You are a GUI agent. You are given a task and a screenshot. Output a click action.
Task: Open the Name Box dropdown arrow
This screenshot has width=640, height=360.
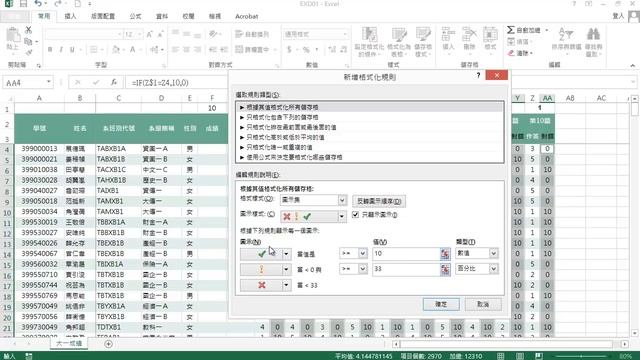pyautogui.click(x=49, y=82)
